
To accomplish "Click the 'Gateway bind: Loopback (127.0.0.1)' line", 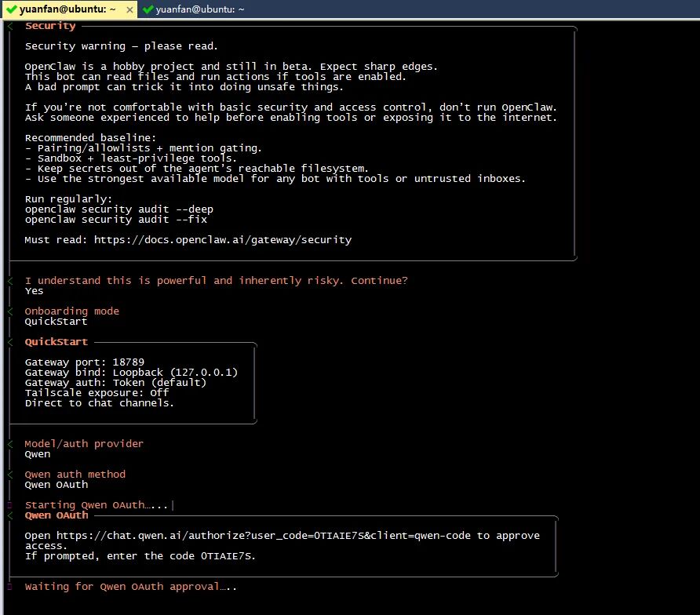I will [131, 372].
